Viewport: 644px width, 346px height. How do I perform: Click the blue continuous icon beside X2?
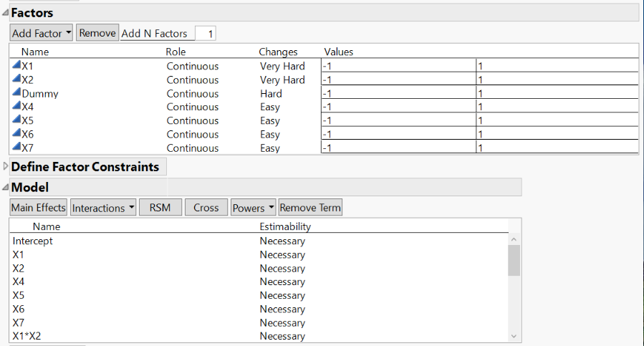16,79
